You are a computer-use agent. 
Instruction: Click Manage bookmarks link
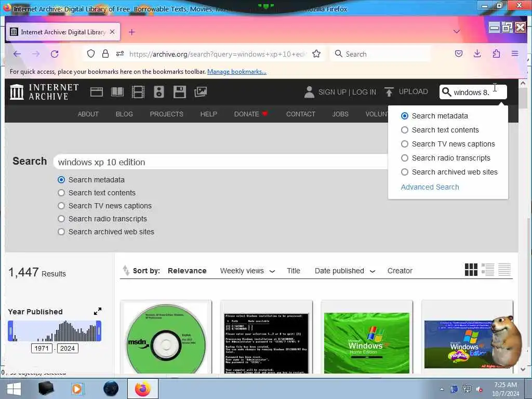point(237,72)
